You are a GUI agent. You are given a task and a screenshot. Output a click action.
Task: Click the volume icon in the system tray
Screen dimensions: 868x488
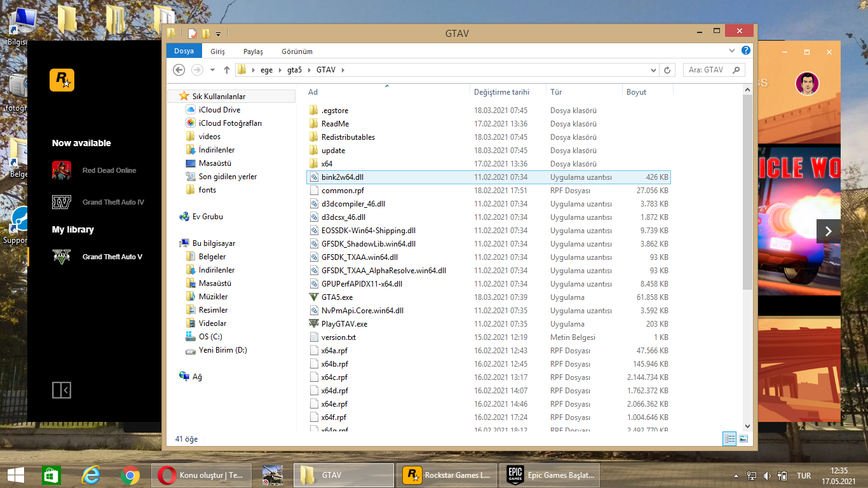click(x=767, y=475)
